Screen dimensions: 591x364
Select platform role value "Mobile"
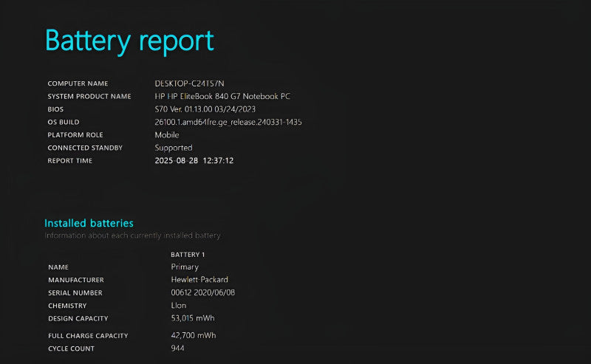[x=167, y=135]
